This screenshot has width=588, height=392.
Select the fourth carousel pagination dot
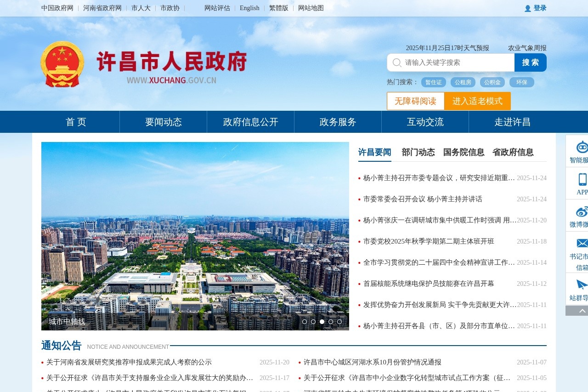tap(331, 322)
